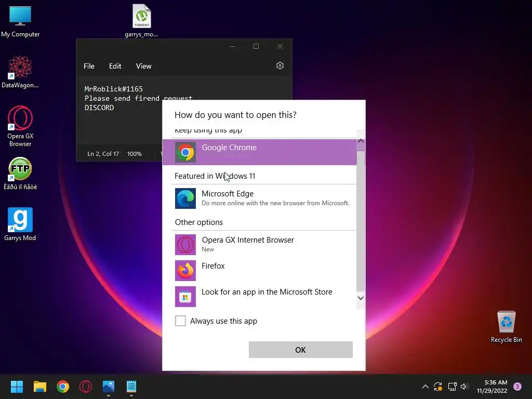Open File Explorer from taskbar
The width and height of the screenshot is (532, 399).
point(39,387)
